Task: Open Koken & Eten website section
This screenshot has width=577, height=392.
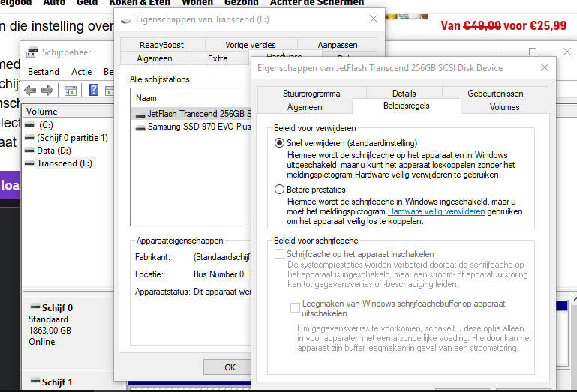Action: pyautogui.click(x=140, y=2)
